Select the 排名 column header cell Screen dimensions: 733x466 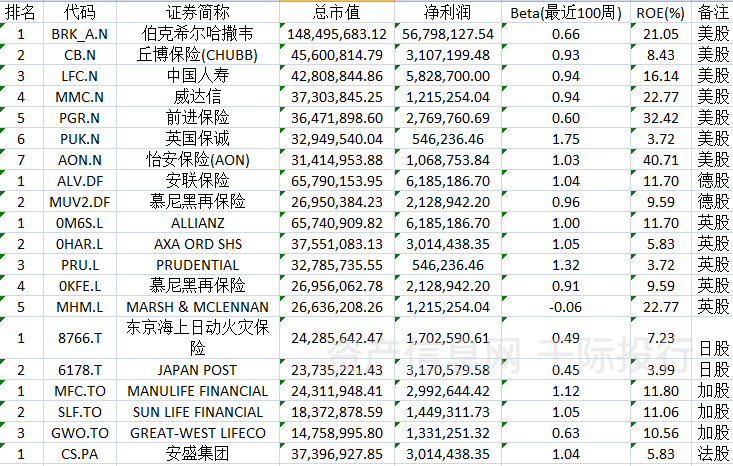pyautogui.click(x=22, y=12)
